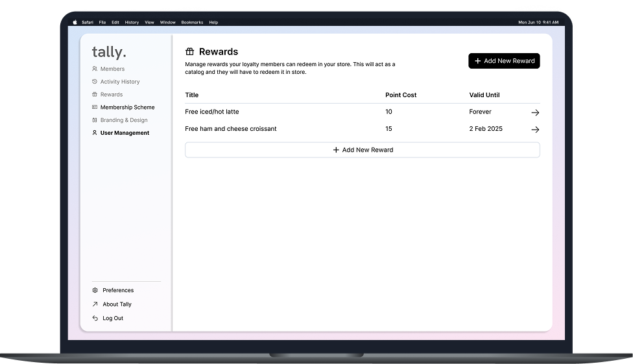
Task: Click the Activity History clock icon
Action: (95, 82)
